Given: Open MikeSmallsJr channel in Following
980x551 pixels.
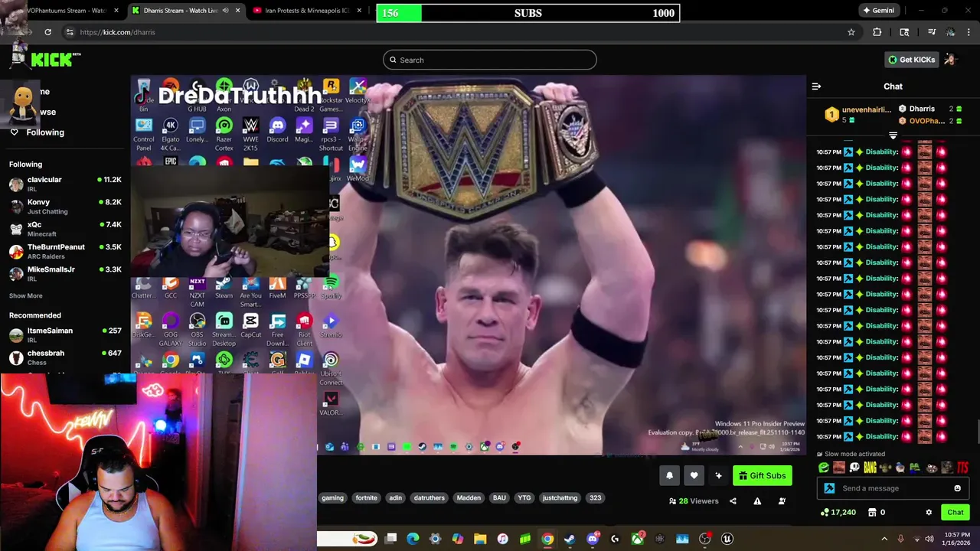Looking at the screenshot, I should (66, 274).
